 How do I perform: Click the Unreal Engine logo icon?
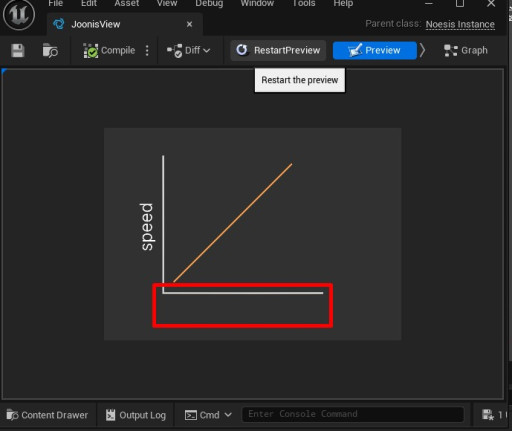click(x=19, y=15)
